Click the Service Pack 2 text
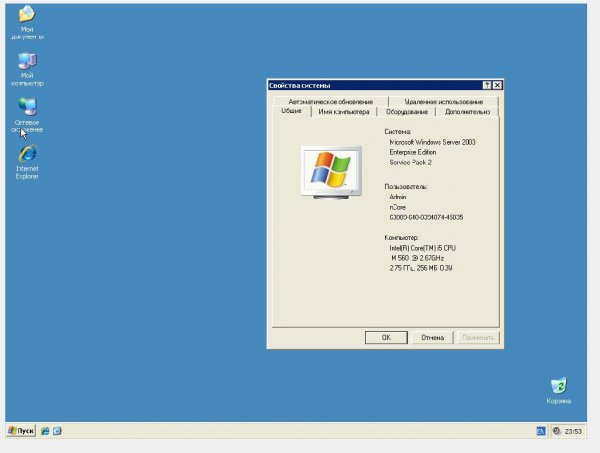Image resolution: width=600 pixels, height=453 pixels. (410, 162)
